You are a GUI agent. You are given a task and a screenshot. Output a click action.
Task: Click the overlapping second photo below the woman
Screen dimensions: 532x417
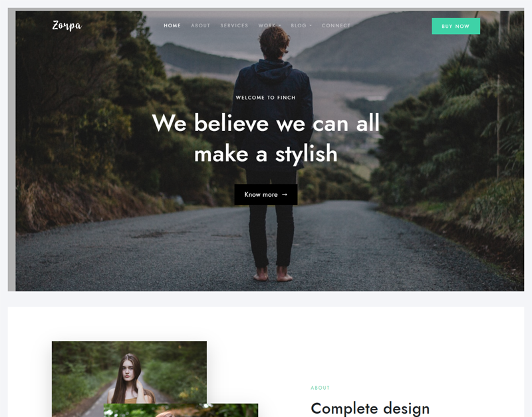(x=180, y=410)
